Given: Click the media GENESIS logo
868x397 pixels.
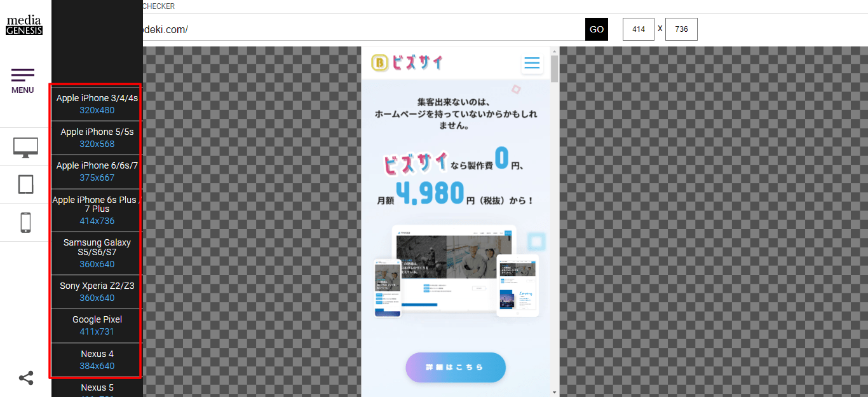Looking at the screenshot, I should [24, 25].
